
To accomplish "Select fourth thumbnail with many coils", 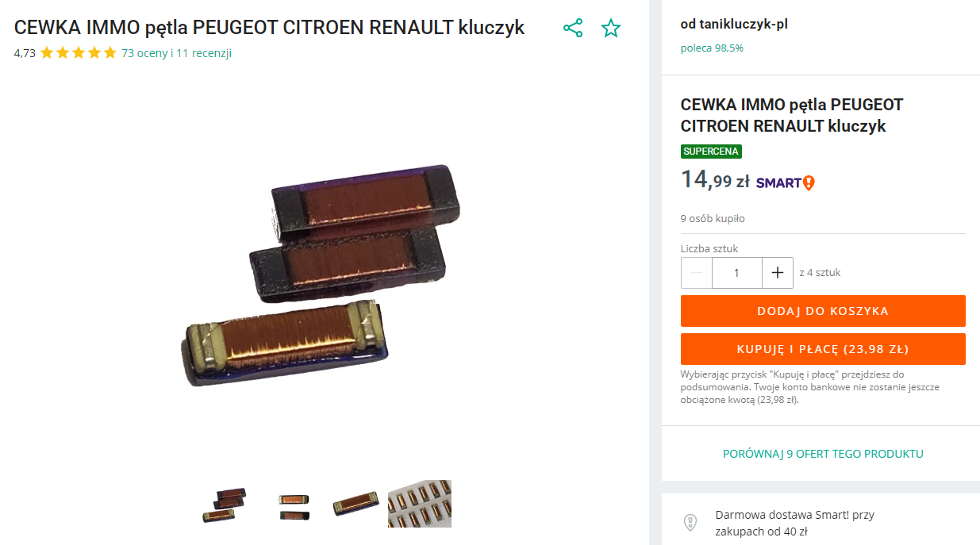I will click(x=420, y=504).
